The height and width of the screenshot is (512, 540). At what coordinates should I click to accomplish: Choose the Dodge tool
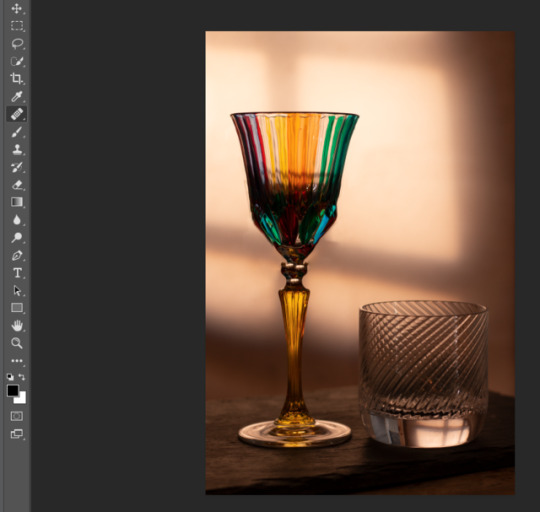[17, 238]
